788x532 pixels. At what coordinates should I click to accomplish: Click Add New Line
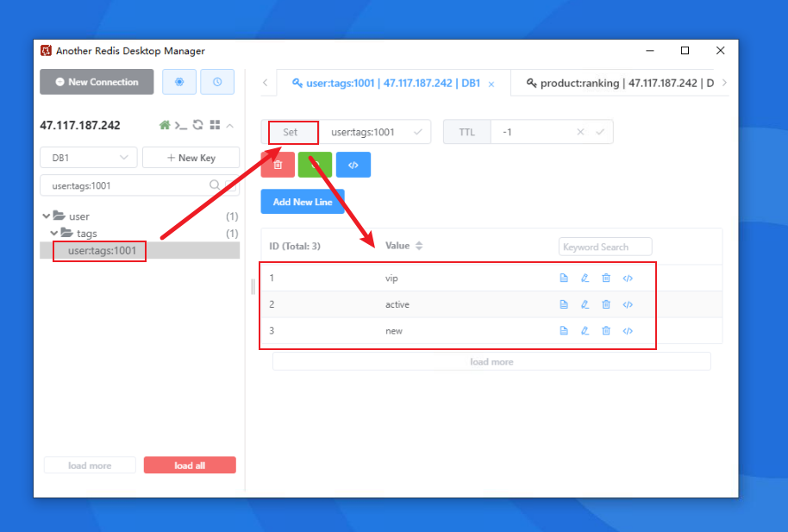(303, 202)
